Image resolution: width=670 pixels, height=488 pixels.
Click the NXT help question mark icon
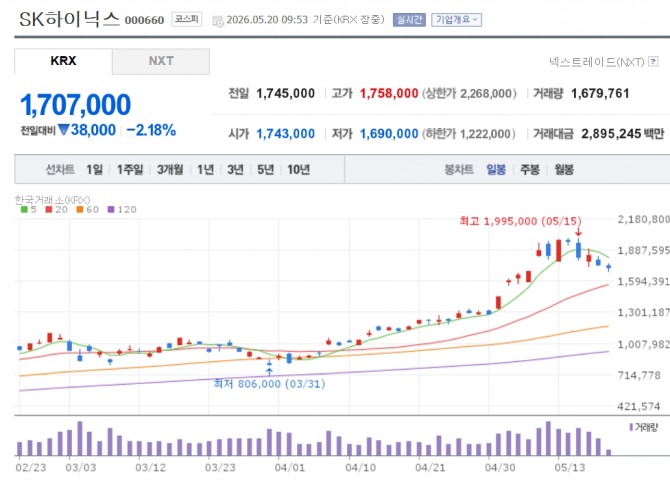pos(653,62)
